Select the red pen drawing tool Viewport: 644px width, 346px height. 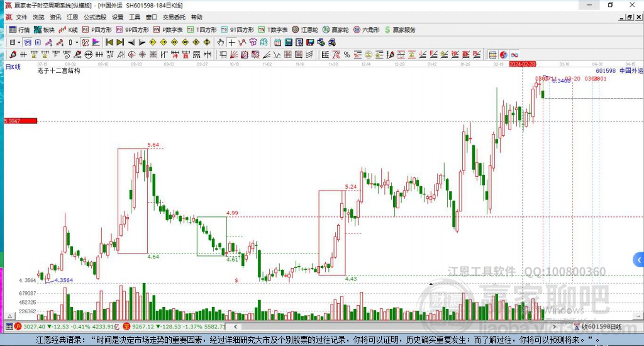pos(13,55)
